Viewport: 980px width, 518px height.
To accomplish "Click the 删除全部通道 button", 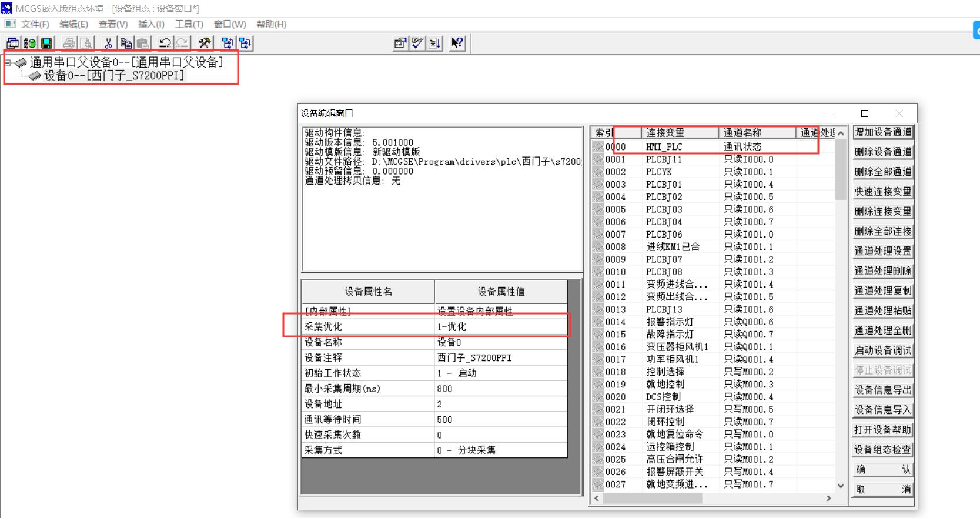I will 883,172.
